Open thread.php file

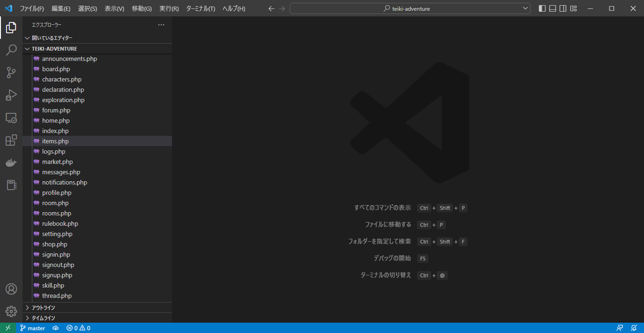pos(97,295)
